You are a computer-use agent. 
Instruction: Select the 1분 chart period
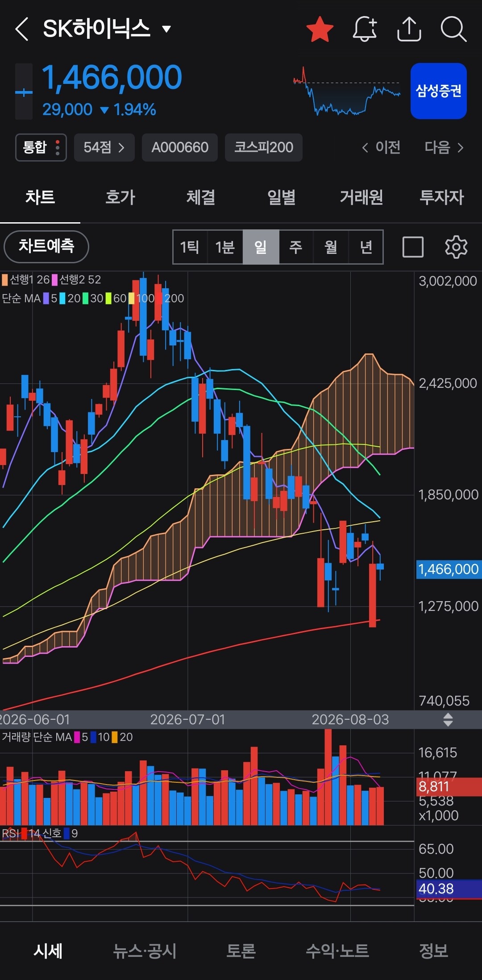[x=225, y=247]
